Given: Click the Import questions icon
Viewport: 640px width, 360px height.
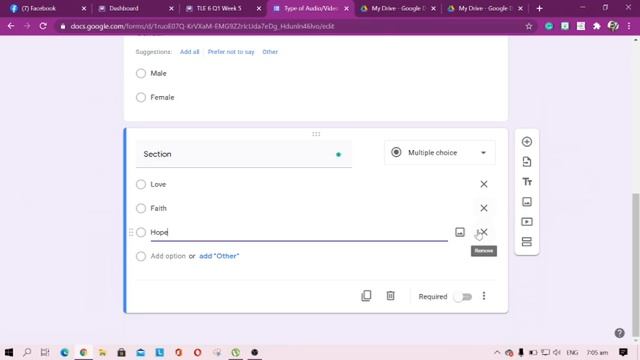Looking at the screenshot, I should coord(527,162).
